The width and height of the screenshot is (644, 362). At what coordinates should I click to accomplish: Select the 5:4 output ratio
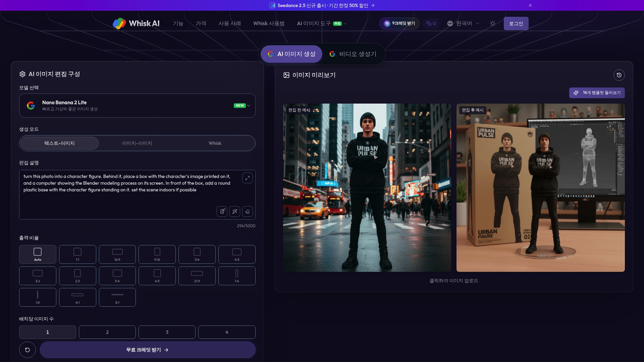click(x=117, y=276)
